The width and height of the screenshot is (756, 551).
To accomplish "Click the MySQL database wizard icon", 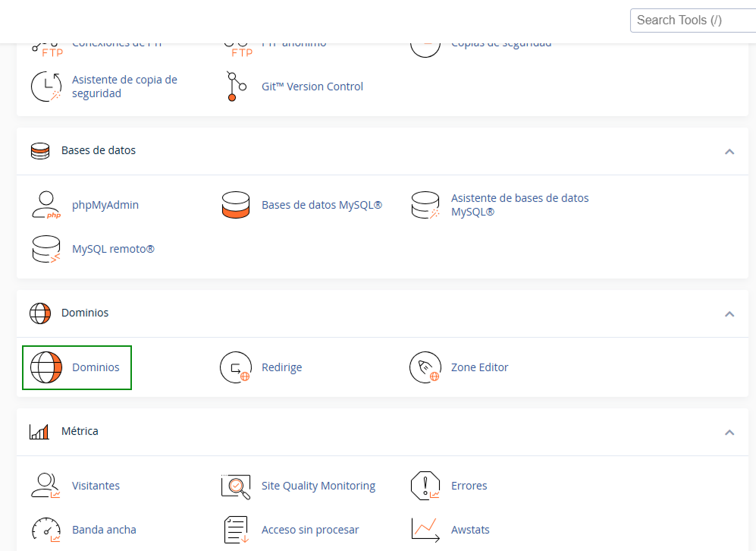I will click(425, 205).
